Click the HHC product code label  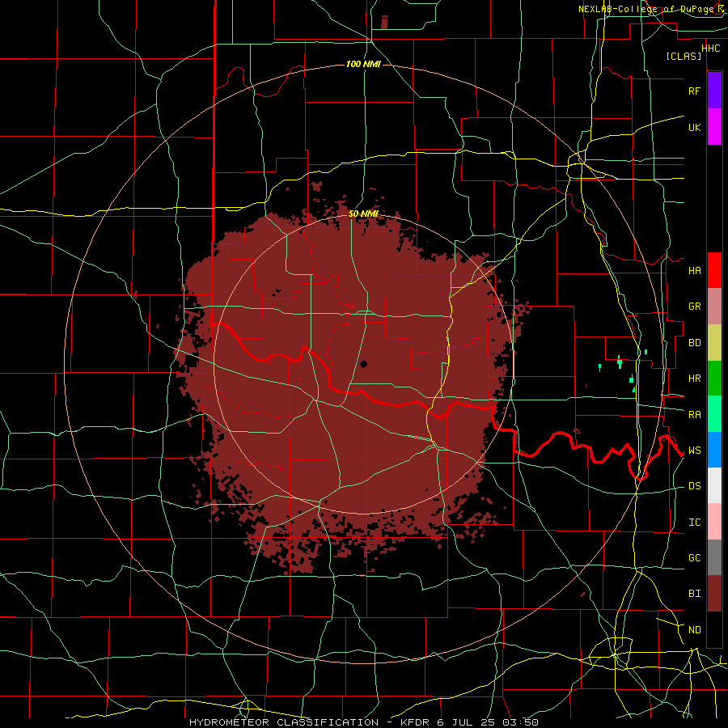[x=710, y=49]
